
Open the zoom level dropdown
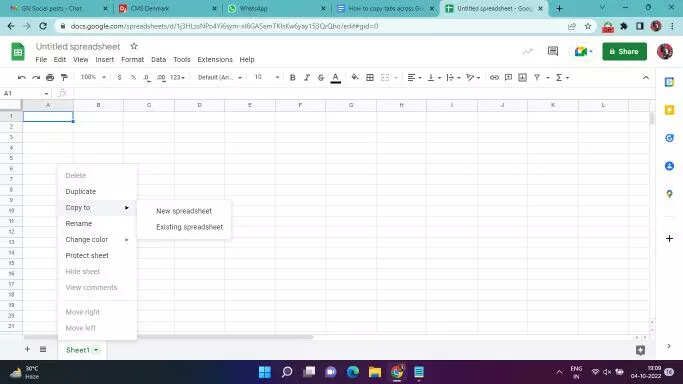click(x=93, y=77)
